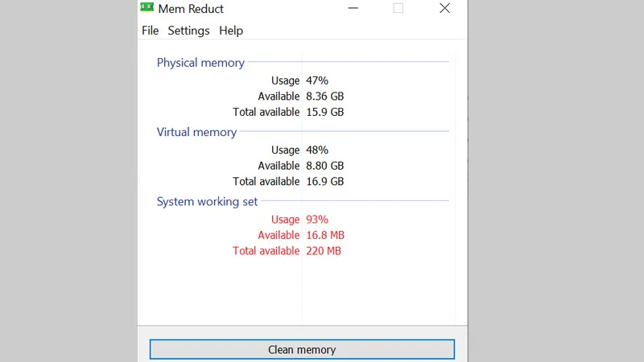This screenshot has height=362, width=644.
Task: Maximize the Mem Reduct window
Action: 398,8
